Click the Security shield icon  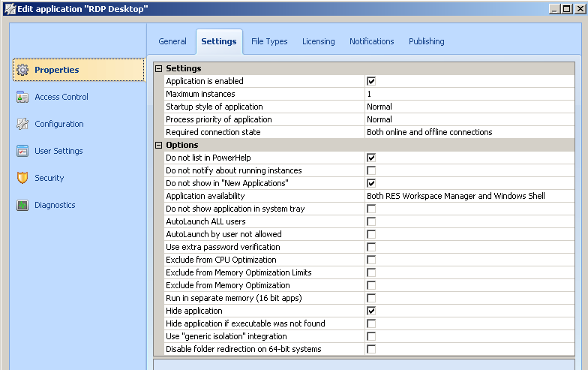click(x=22, y=178)
